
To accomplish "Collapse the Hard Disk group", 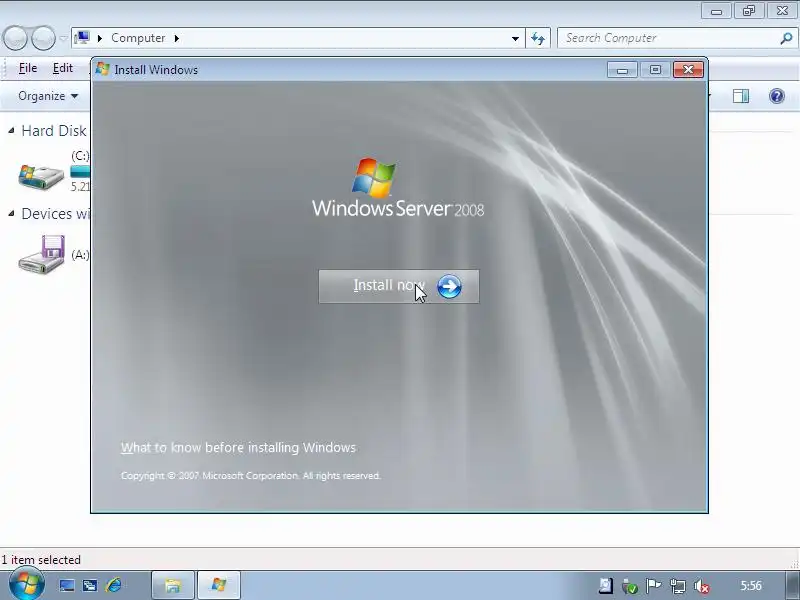I will [11, 131].
